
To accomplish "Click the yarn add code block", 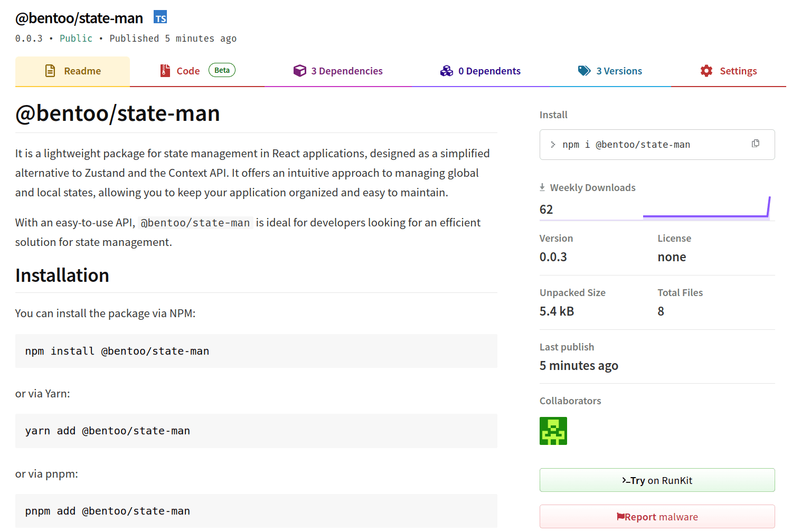I will click(256, 431).
